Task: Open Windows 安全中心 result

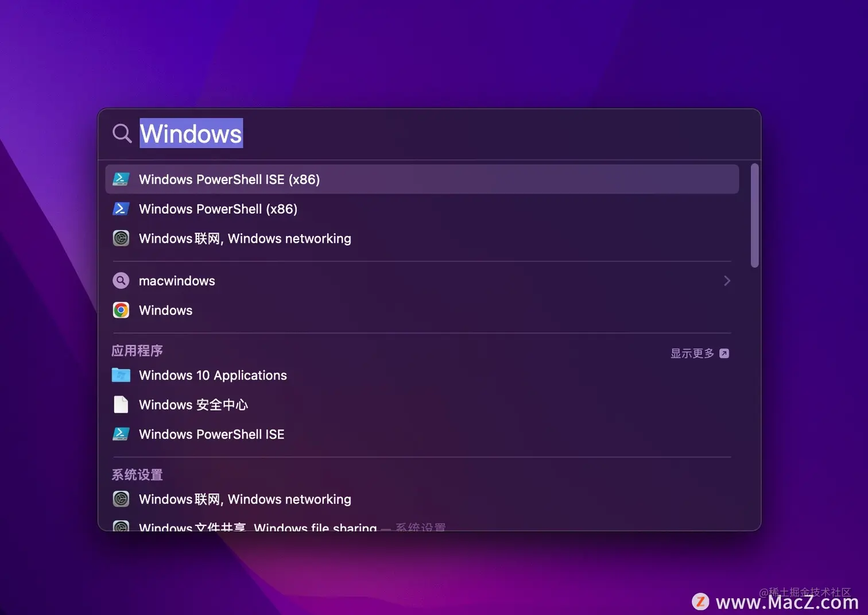Action: pos(422,405)
